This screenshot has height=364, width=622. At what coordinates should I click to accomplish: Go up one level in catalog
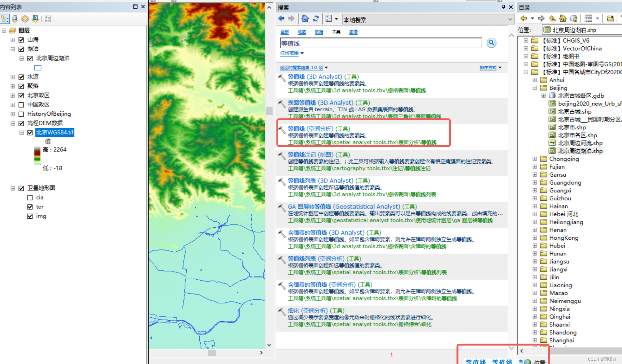point(552,19)
